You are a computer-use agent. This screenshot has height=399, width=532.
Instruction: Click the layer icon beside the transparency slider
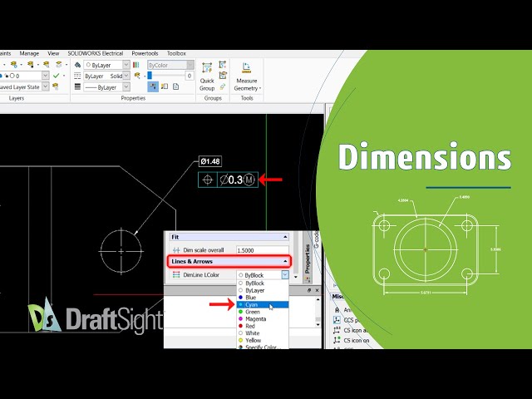pyautogui.click(x=137, y=76)
